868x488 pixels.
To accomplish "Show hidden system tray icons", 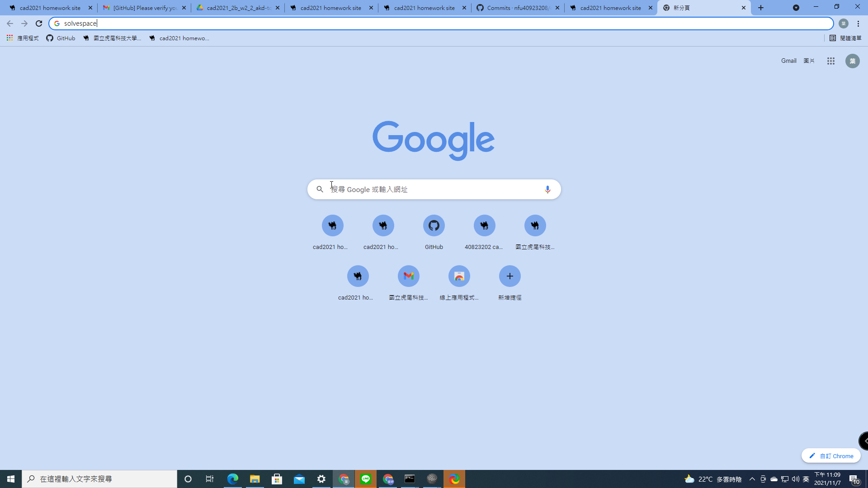I will coord(752,479).
